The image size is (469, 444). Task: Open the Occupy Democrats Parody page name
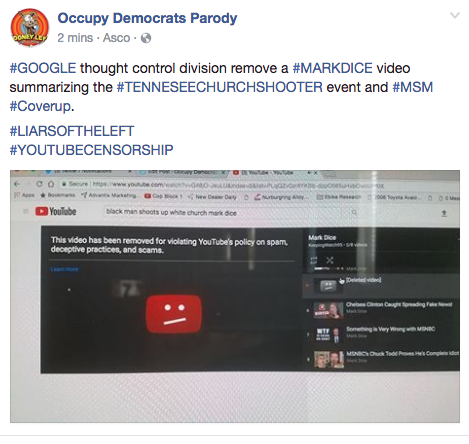point(147,18)
